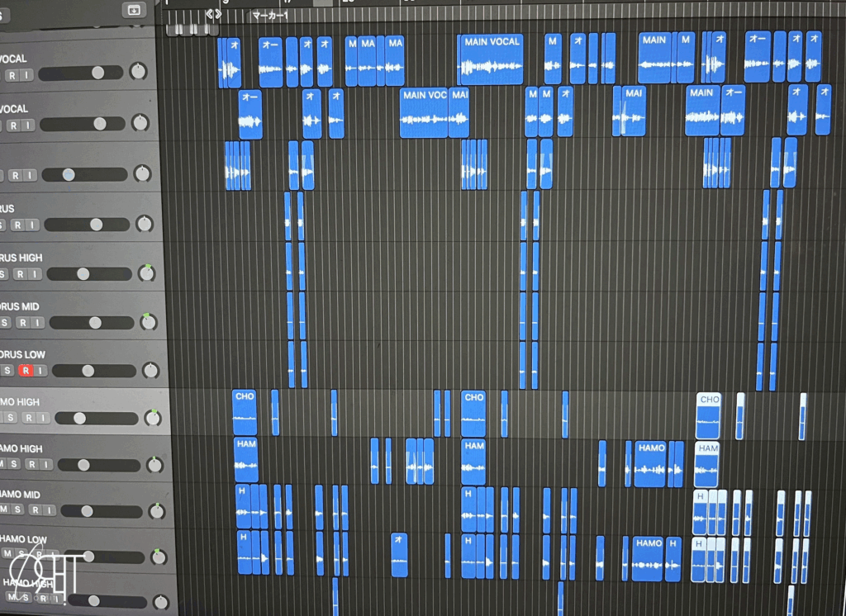Click the volume slider on CHORUS MID track
846x616 pixels.
coord(95,323)
